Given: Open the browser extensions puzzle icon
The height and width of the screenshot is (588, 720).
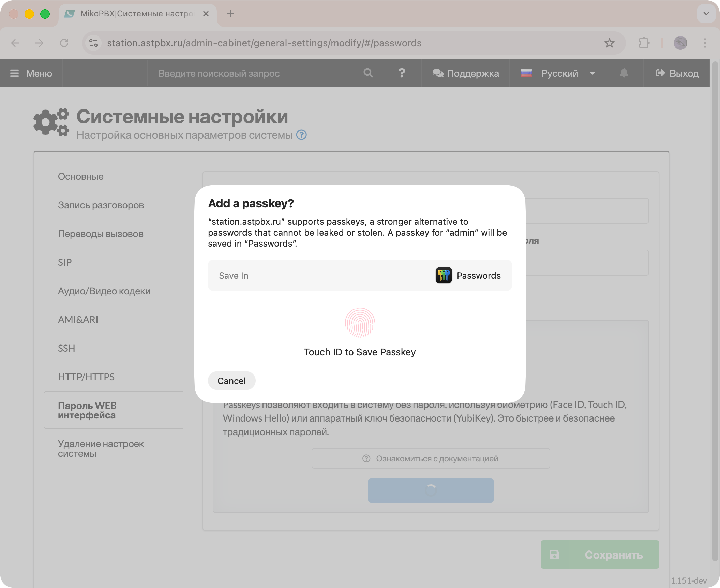Looking at the screenshot, I should coord(644,43).
